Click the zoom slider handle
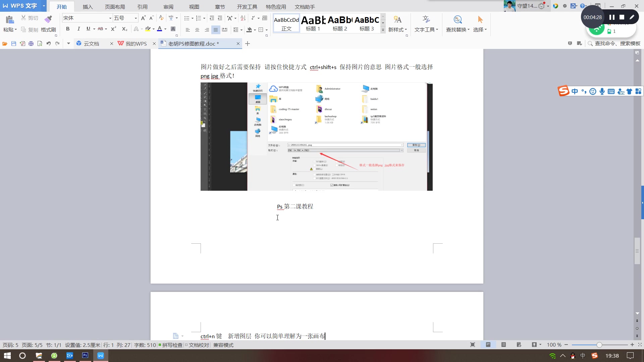The image size is (644, 362). point(599,345)
